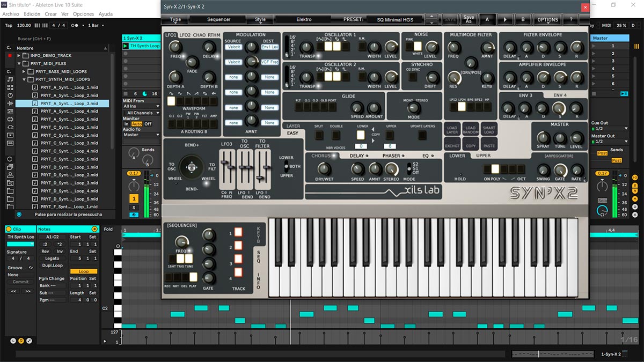
Task: Open the Clips play-box icon in browser sidebar
Action: tap(10, 135)
